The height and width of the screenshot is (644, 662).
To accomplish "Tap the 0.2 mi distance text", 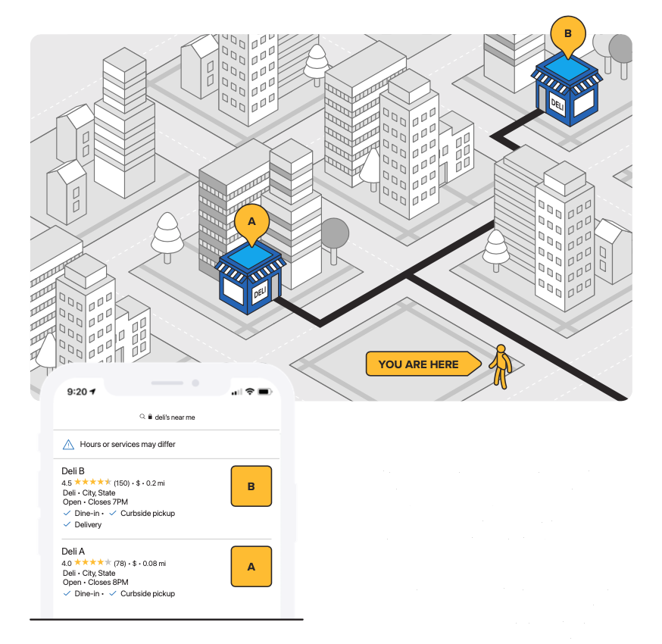I will pos(155,483).
